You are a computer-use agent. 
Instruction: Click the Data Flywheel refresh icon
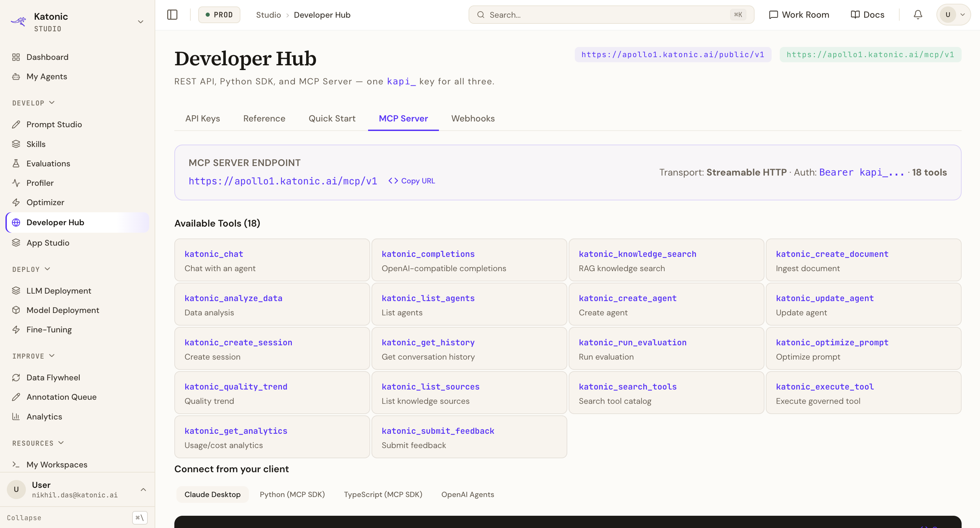tap(16, 378)
